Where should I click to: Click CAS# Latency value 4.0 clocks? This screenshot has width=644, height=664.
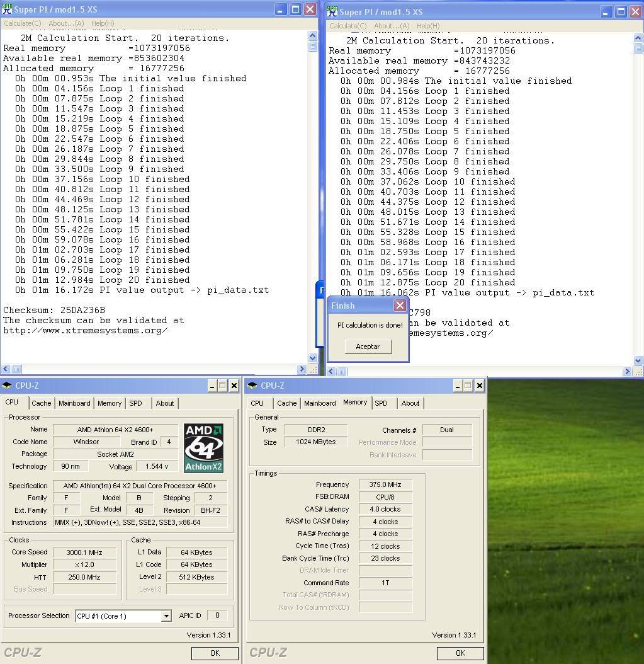click(x=385, y=509)
